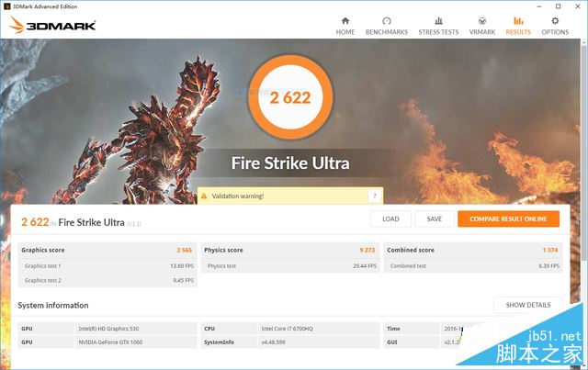Click the Graphics test 2 row
The image size is (588, 370).
[107, 280]
